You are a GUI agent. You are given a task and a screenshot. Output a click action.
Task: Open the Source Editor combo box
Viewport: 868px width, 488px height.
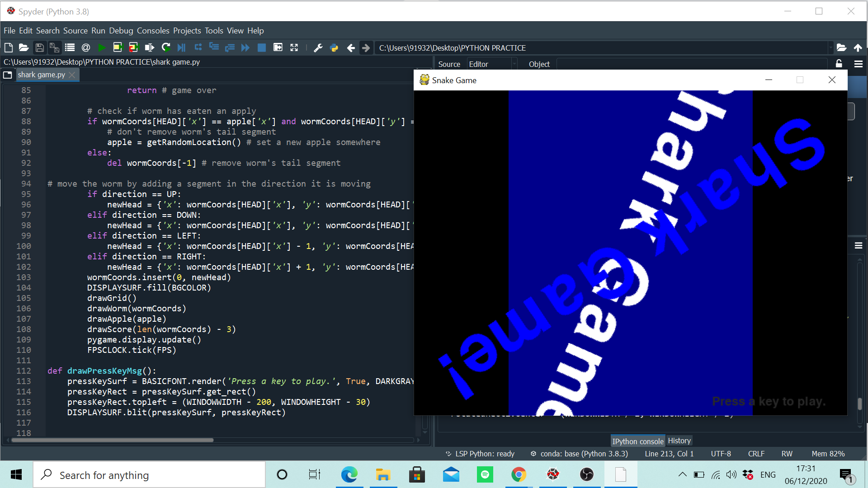pyautogui.click(x=492, y=64)
